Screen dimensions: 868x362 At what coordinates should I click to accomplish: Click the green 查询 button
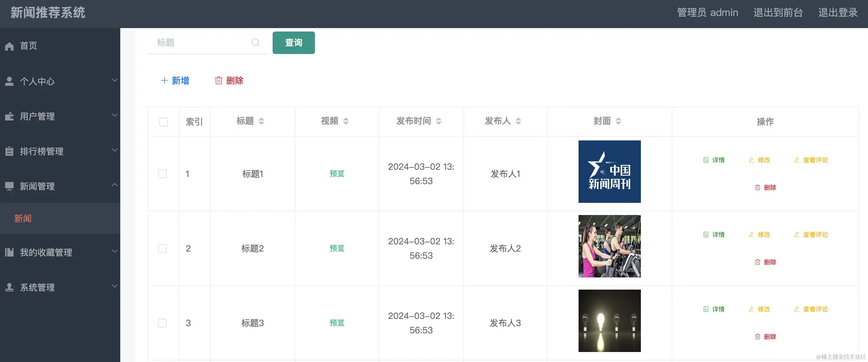(293, 42)
